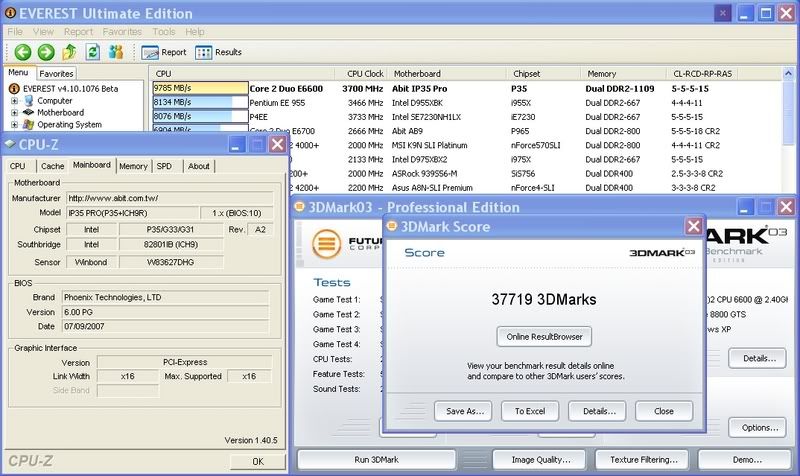Close the 3DMark Score dialog with red X

(x=693, y=226)
